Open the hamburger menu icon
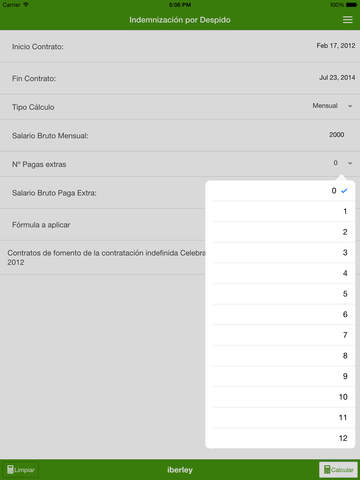This screenshot has height=480, width=360. tap(347, 20)
